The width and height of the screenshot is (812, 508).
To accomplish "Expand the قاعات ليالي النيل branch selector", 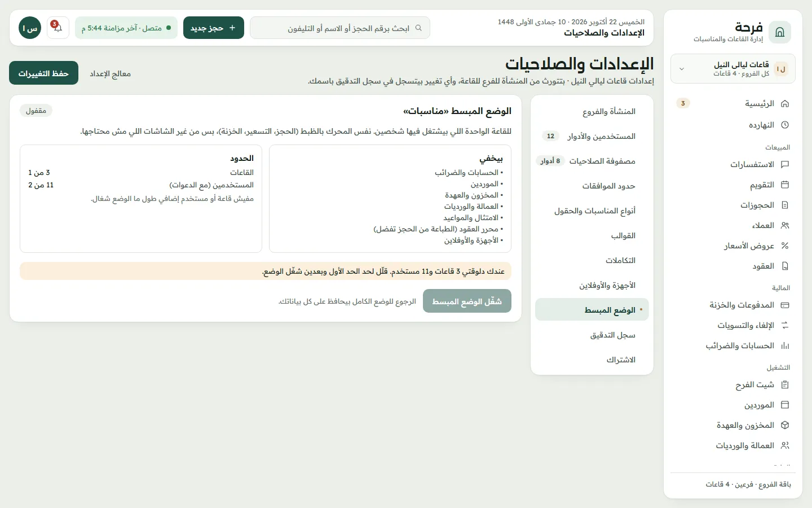I will tap(733, 69).
